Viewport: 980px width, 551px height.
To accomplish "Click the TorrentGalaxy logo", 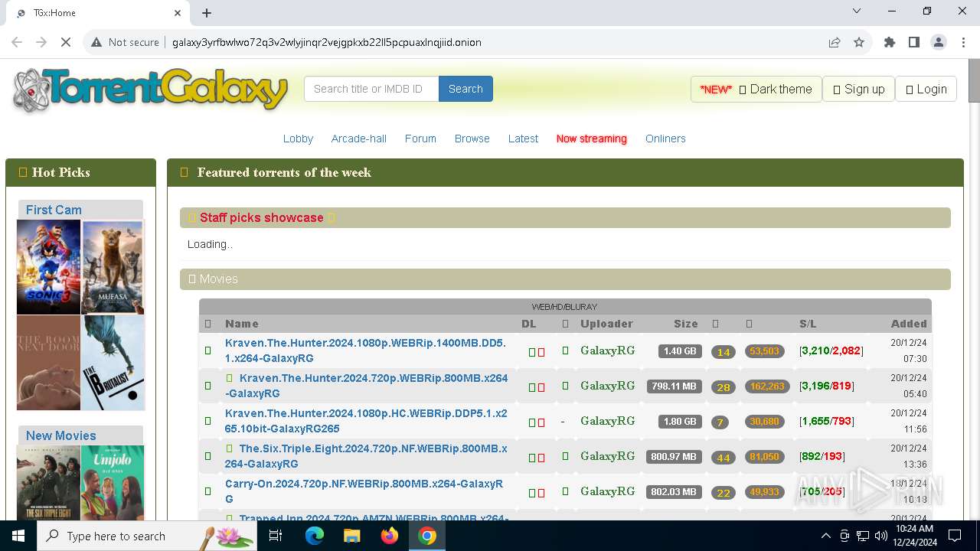I will pyautogui.click(x=151, y=90).
